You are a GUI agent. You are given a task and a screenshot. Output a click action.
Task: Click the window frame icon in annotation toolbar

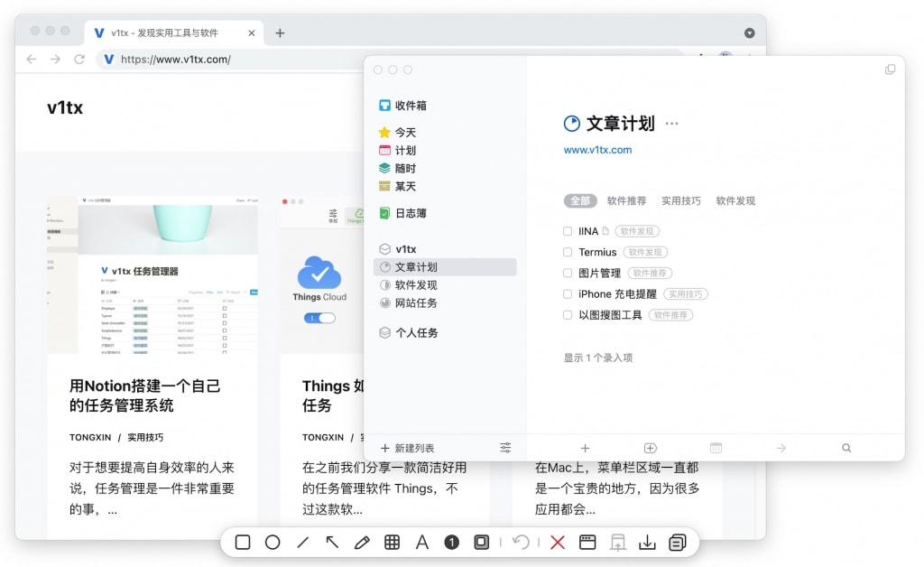coord(587,543)
